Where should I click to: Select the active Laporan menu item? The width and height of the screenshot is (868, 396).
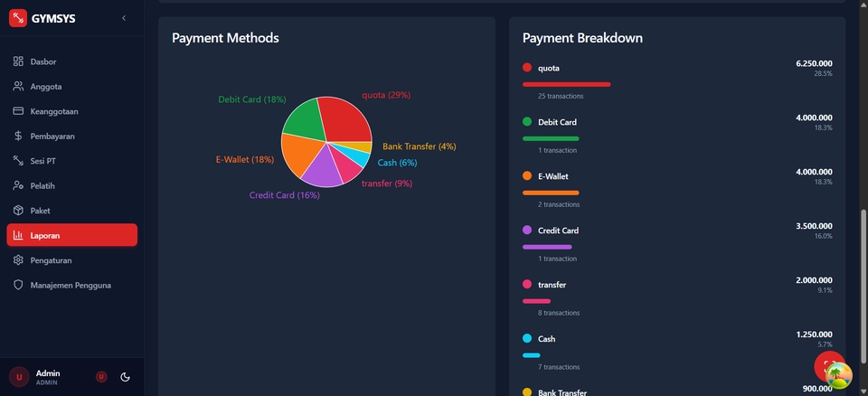pyautogui.click(x=71, y=235)
